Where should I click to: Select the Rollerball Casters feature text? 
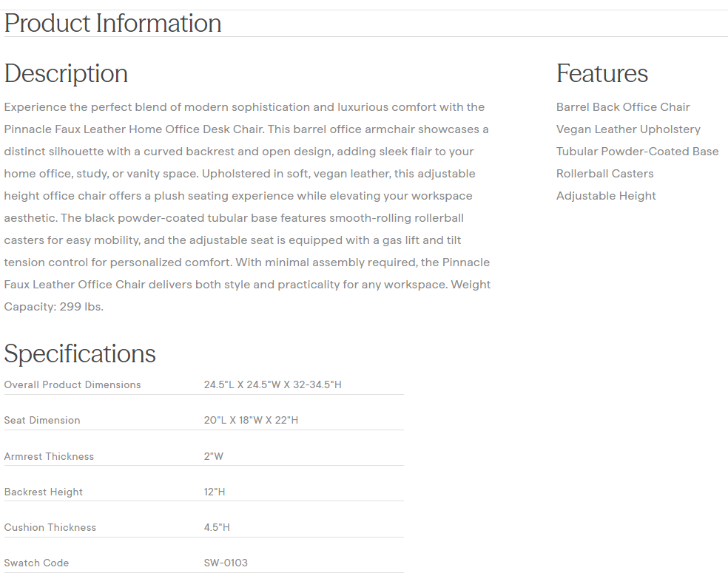pyautogui.click(x=604, y=174)
